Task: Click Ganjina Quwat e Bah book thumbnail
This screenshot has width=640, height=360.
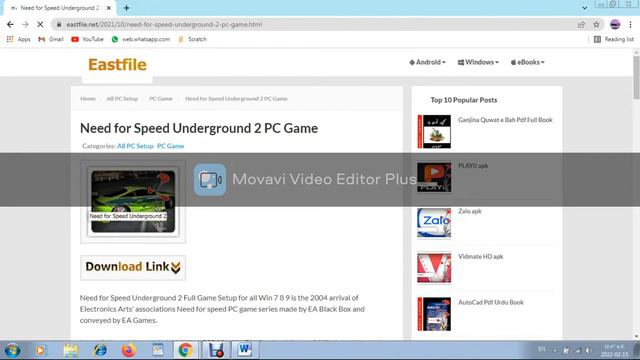Action: [434, 131]
